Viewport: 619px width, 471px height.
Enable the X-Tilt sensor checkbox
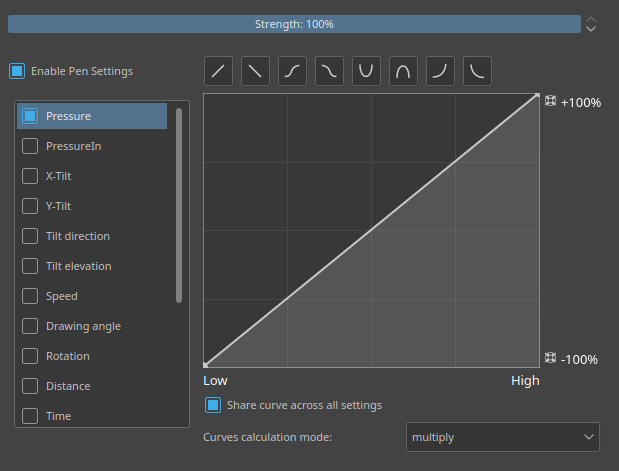pos(30,176)
